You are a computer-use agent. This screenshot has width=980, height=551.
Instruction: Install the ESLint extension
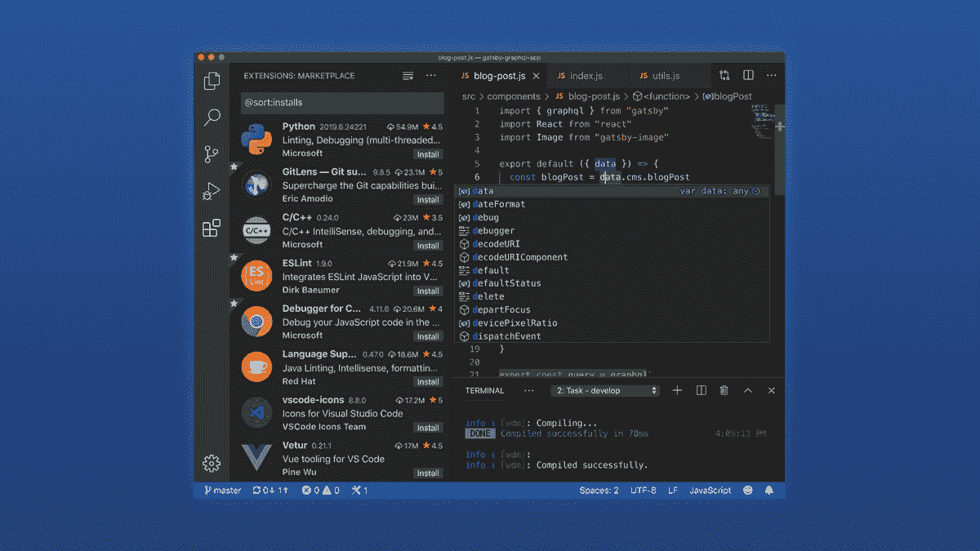428,291
